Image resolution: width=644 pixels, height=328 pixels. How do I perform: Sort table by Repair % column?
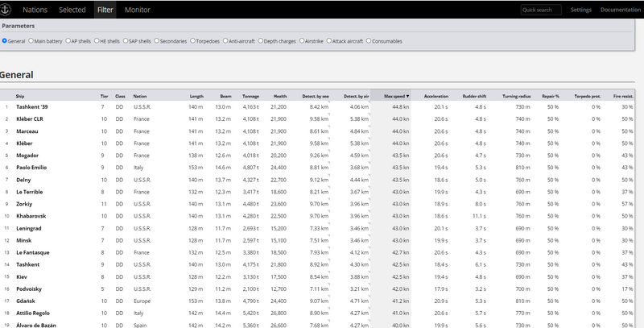(551, 96)
